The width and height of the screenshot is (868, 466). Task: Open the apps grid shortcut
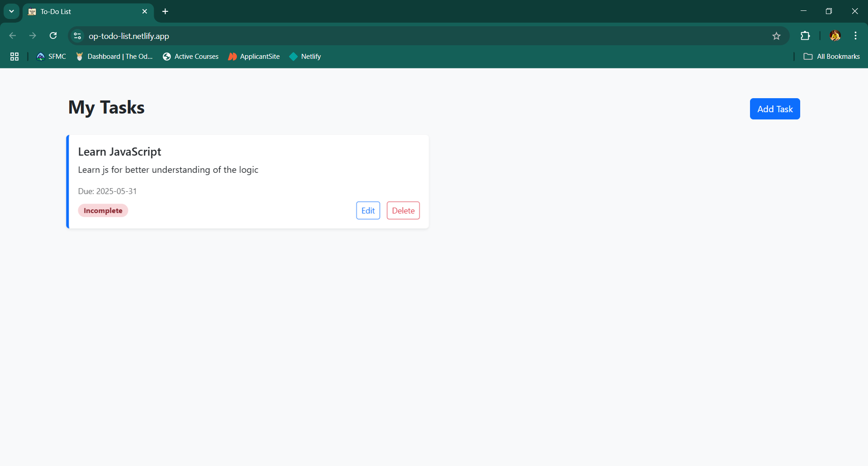[14, 57]
